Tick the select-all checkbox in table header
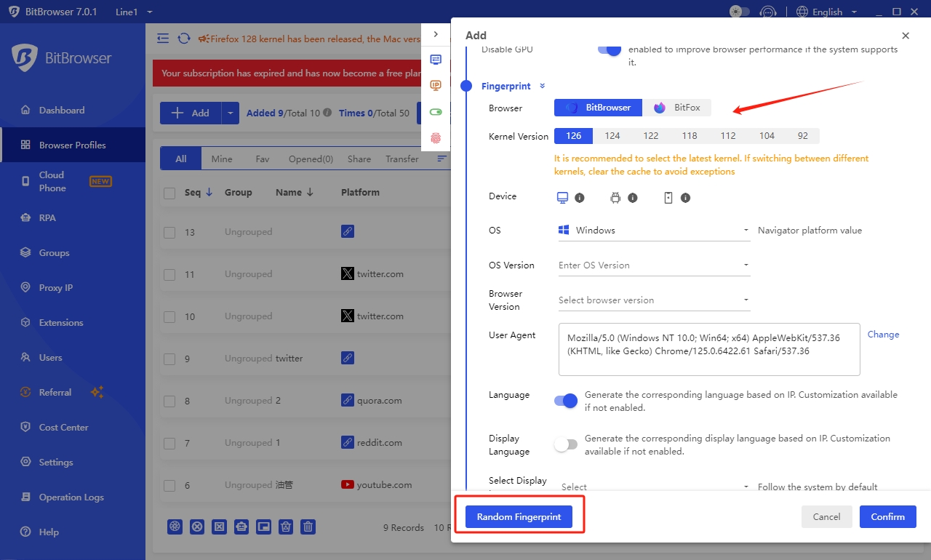This screenshot has height=560, width=931. tap(169, 193)
